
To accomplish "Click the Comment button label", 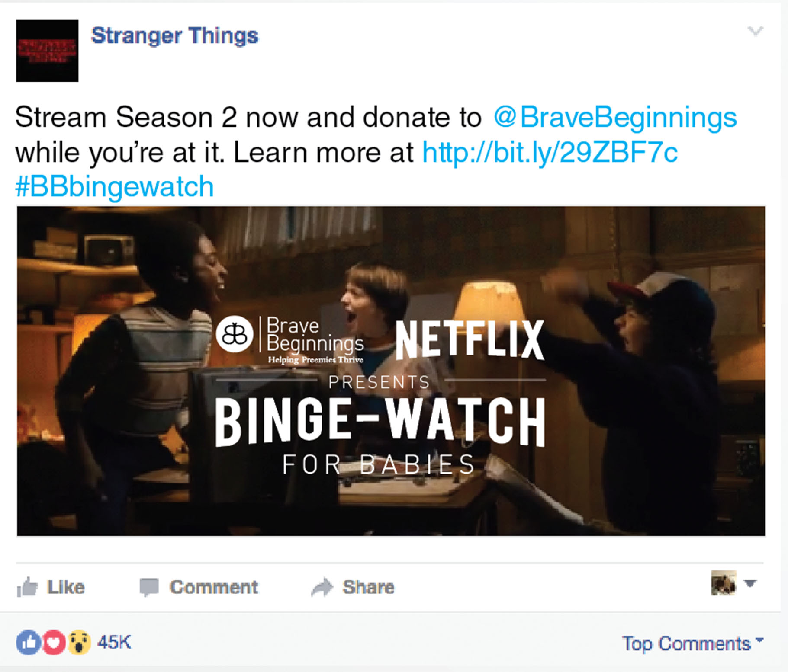I will (214, 587).
